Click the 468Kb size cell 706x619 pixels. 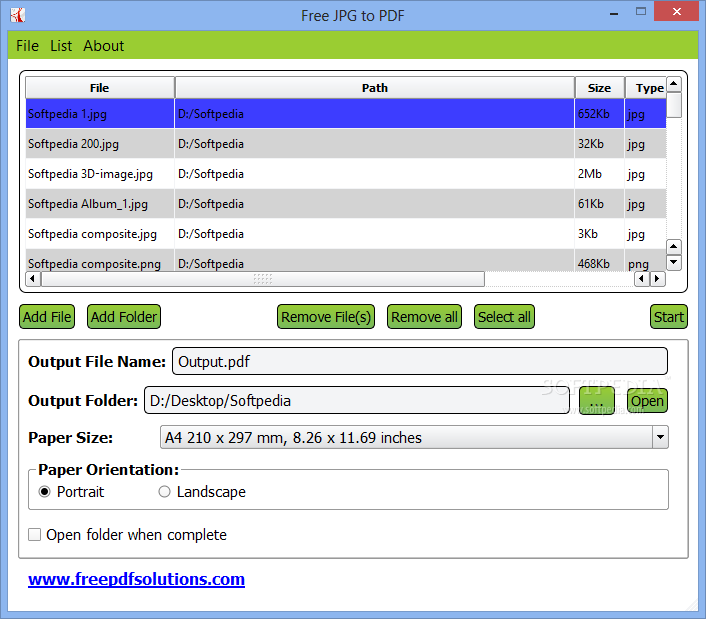(599, 261)
